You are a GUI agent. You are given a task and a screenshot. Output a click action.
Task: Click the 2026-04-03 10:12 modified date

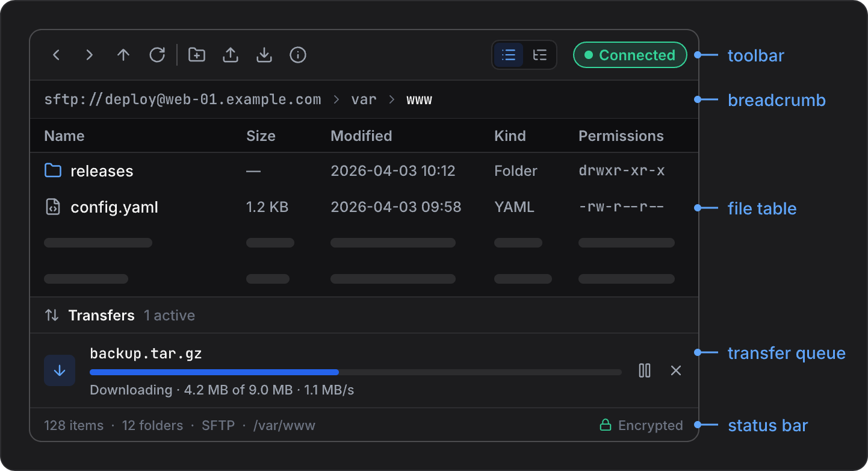tap(393, 171)
